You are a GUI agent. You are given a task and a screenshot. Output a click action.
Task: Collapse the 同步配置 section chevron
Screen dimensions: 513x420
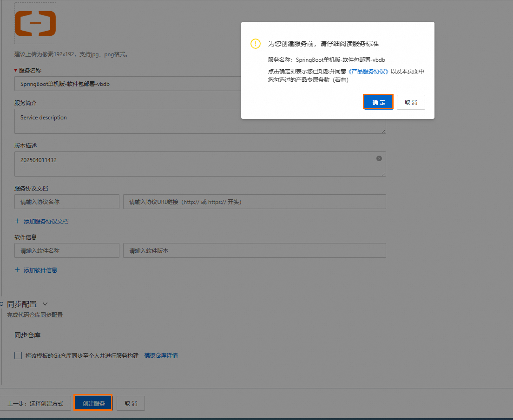45,304
